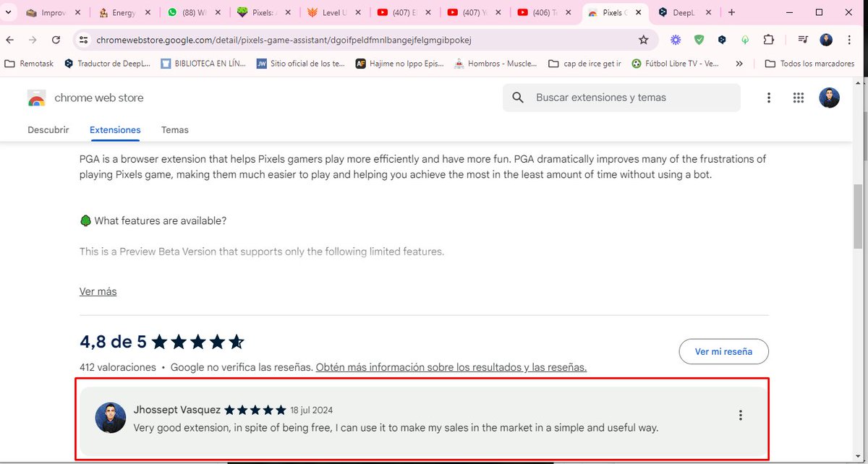868x464 pixels.
Task: Open the Sitio oficial de los te bookmark
Action: (300, 64)
